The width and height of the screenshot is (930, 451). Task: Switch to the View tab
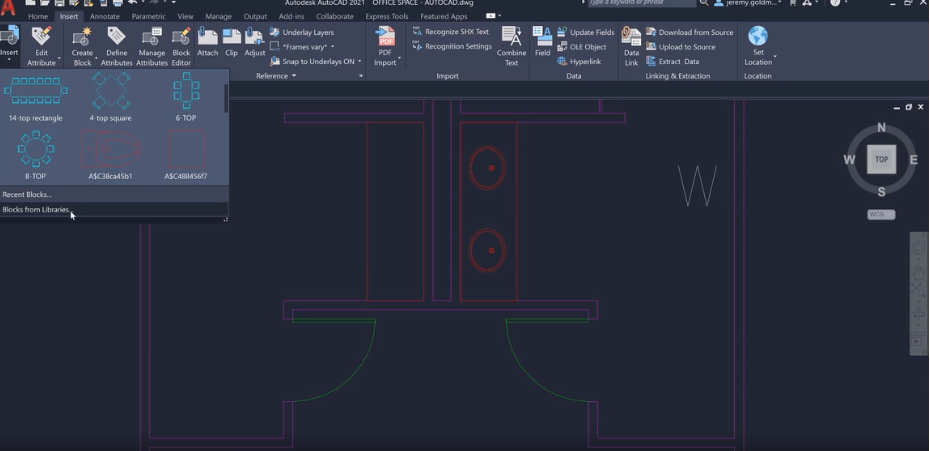185,17
